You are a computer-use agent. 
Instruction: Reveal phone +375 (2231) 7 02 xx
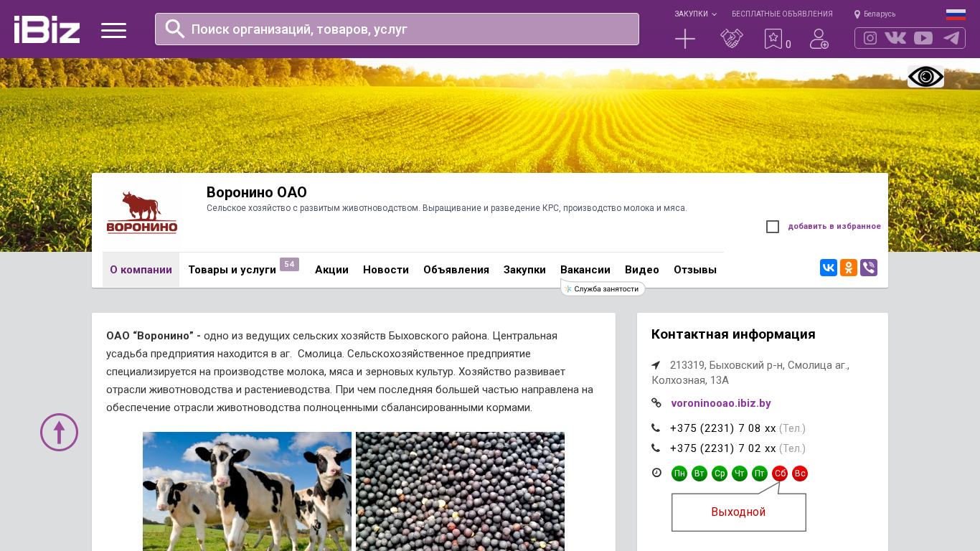pyautogui.click(x=723, y=448)
